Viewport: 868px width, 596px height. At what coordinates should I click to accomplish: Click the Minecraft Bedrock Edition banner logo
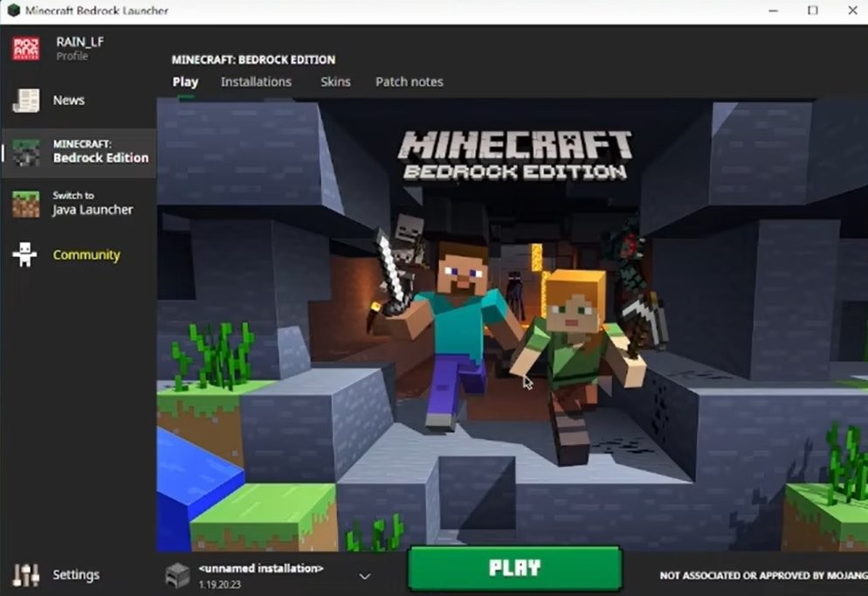[x=515, y=155]
